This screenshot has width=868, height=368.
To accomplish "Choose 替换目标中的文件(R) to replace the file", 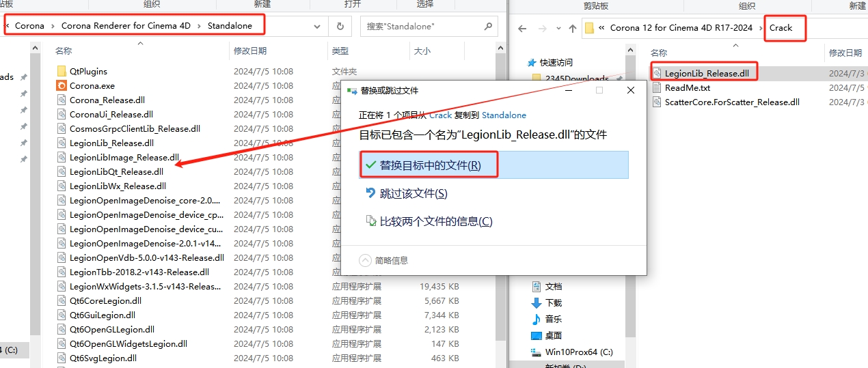I will 493,165.
